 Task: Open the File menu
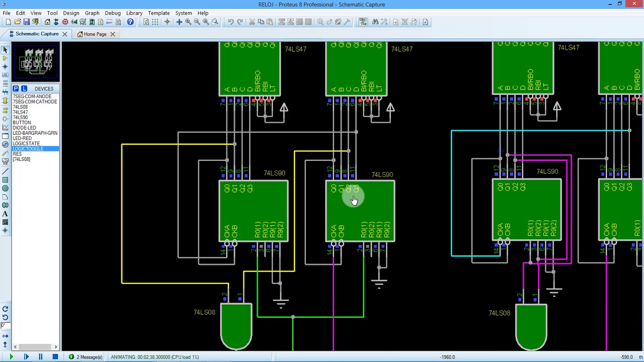7,13
